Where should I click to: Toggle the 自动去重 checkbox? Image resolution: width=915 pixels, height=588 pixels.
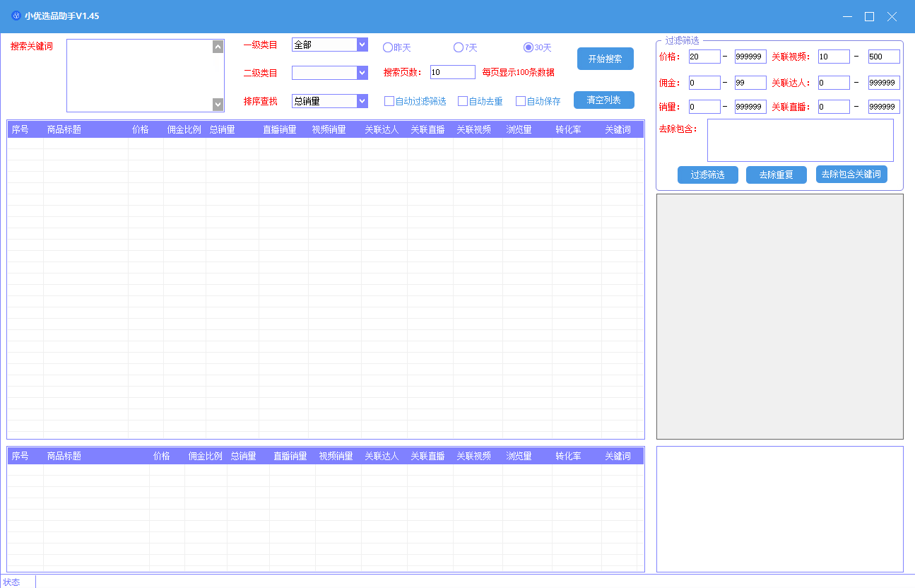[x=463, y=101]
